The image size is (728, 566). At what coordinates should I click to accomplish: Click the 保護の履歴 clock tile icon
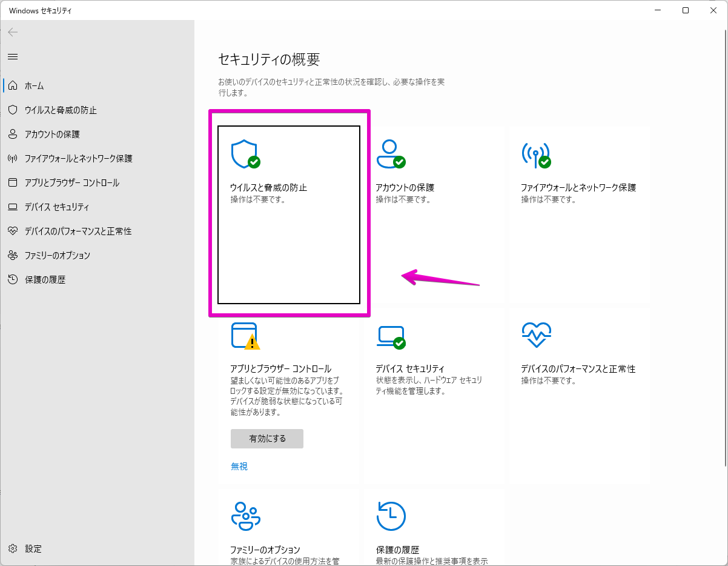point(391,516)
